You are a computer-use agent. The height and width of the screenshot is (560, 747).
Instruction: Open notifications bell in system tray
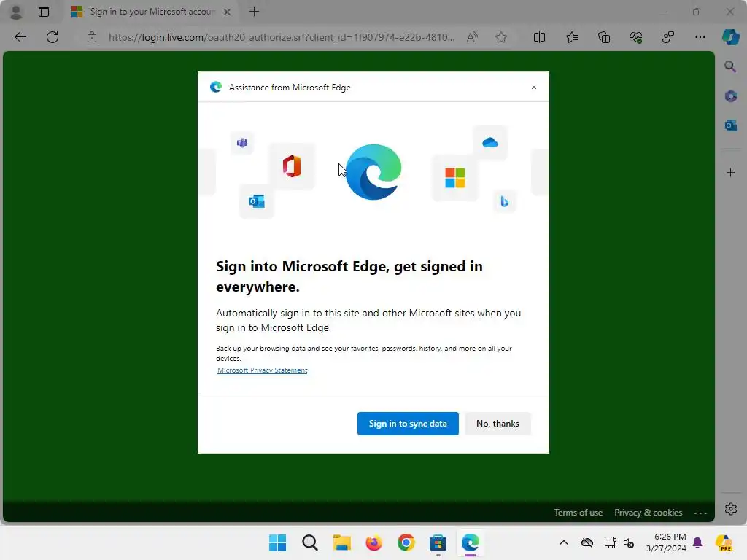697,542
